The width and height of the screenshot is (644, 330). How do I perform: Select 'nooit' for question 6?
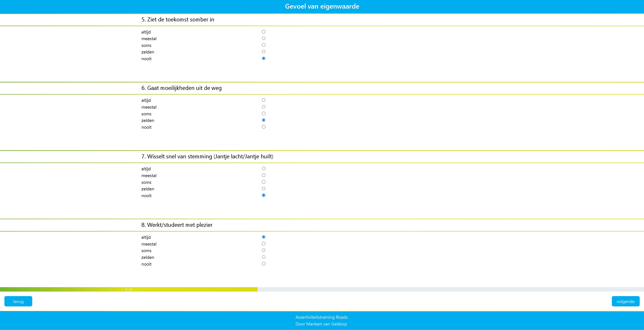(264, 127)
